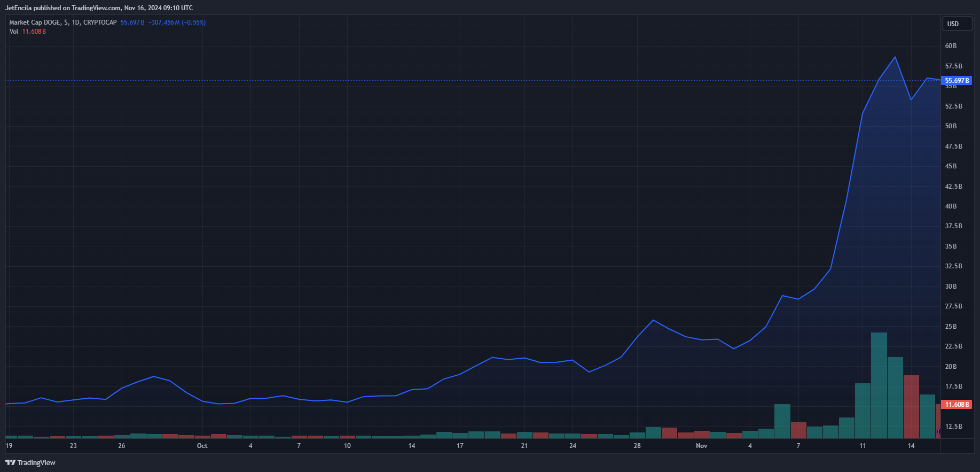This screenshot has width=980, height=472.
Task: Select the Vol indicator legend label
Action: point(14,32)
